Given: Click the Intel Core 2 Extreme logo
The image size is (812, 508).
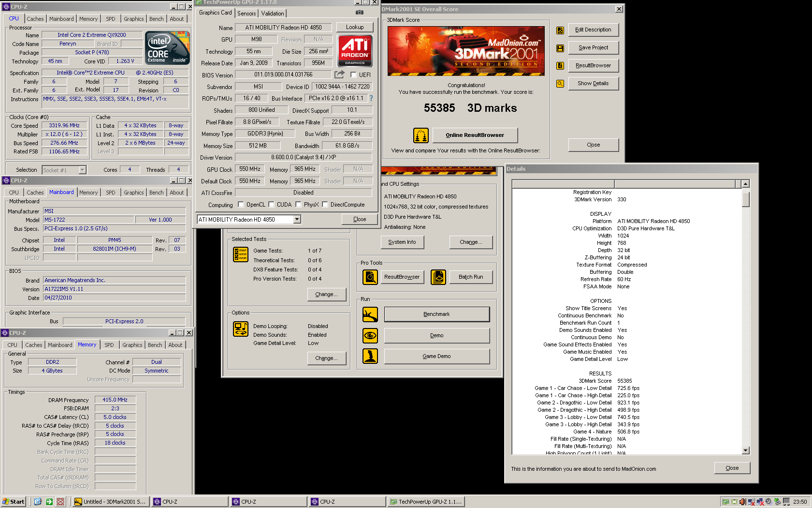Looking at the screenshot, I should (168, 48).
